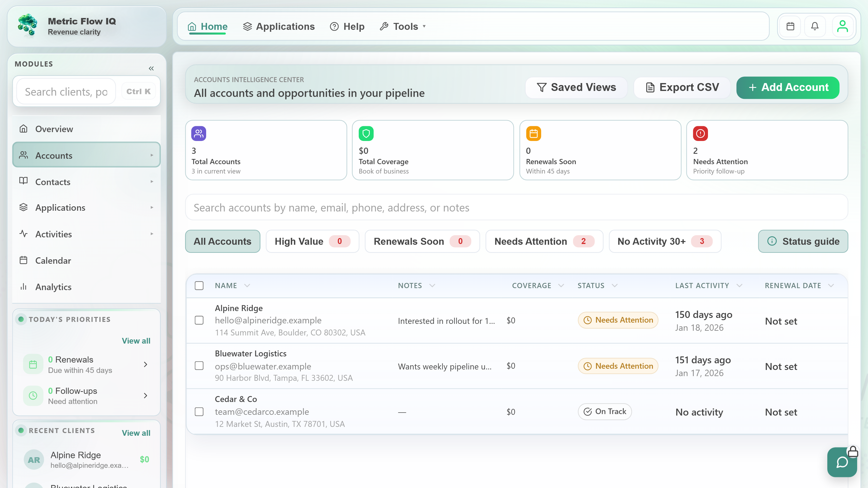This screenshot has height=488, width=868.
Task: Open the COVERAGE column chevron
Action: (x=561, y=286)
